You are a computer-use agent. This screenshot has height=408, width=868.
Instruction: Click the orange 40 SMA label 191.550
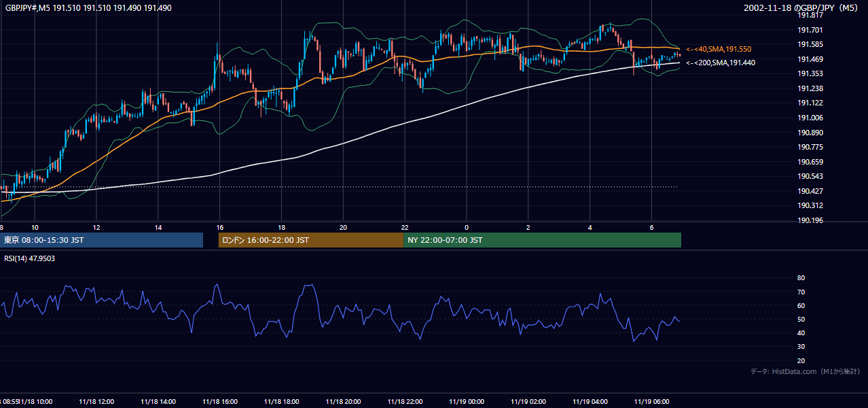point(719,50)
